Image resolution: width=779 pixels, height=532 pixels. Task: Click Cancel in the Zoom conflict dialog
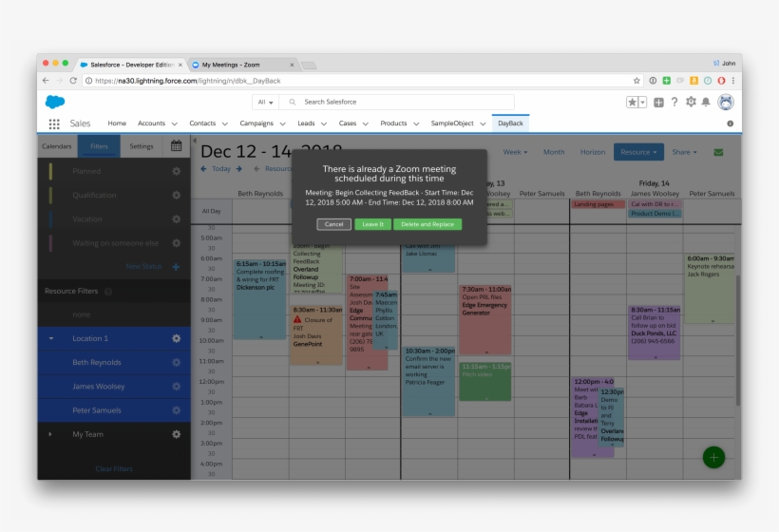(x=333, y=224)
